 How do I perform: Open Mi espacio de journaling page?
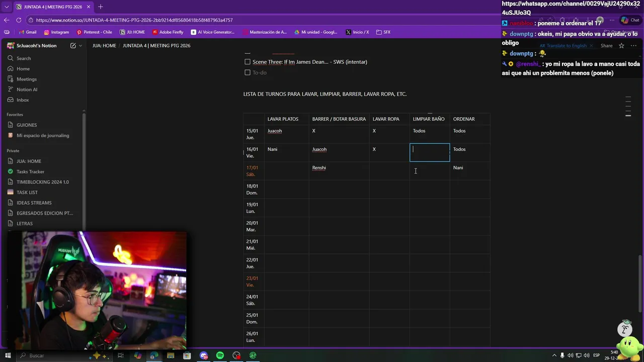(x=43, y=135)
